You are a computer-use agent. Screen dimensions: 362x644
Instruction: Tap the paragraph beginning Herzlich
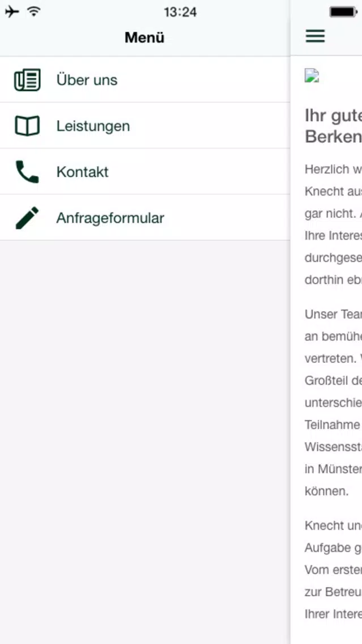point(333,224)
